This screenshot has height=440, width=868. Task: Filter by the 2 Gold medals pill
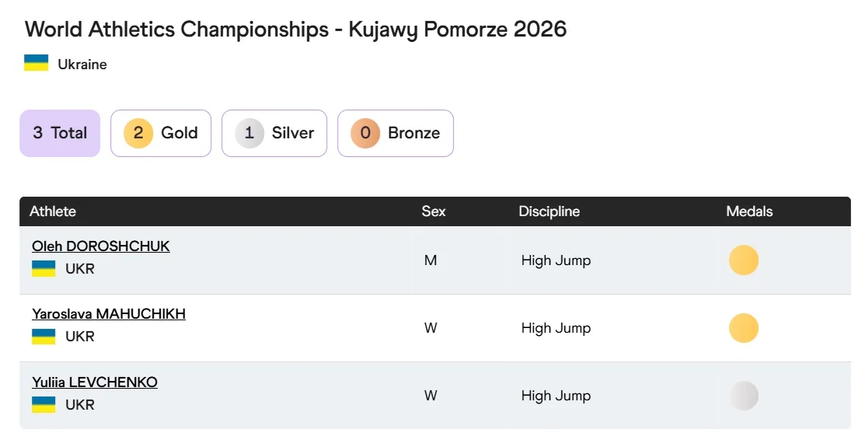point(161,133)
